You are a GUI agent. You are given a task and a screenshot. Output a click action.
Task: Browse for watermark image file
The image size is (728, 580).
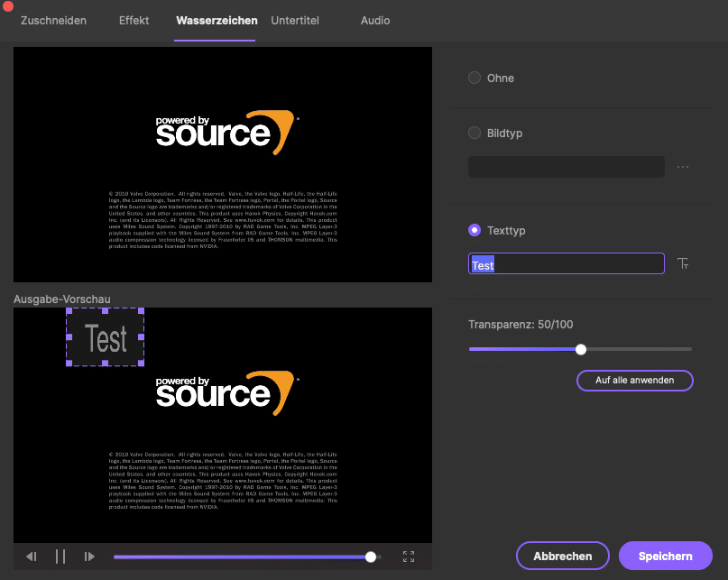point(683,167)
